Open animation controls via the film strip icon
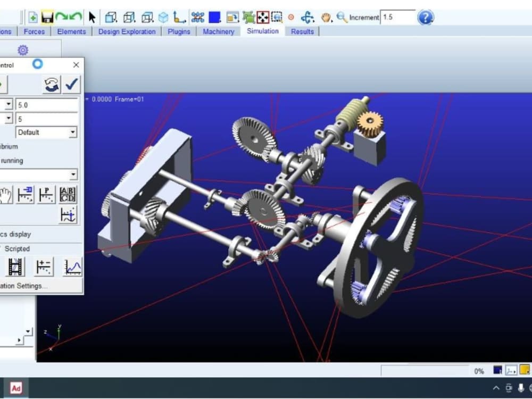Viewport: 532px width, 399px height. click(14, 267)
